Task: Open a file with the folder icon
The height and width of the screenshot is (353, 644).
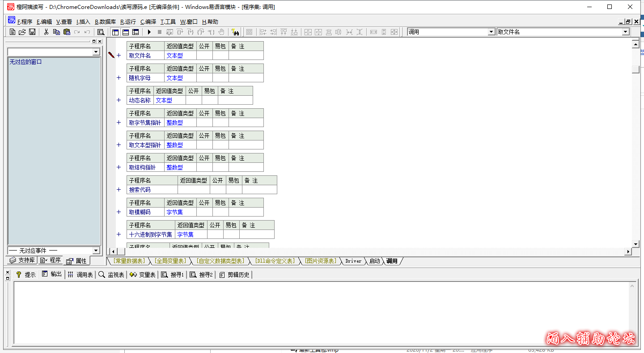Action: [x=22, y=32]
